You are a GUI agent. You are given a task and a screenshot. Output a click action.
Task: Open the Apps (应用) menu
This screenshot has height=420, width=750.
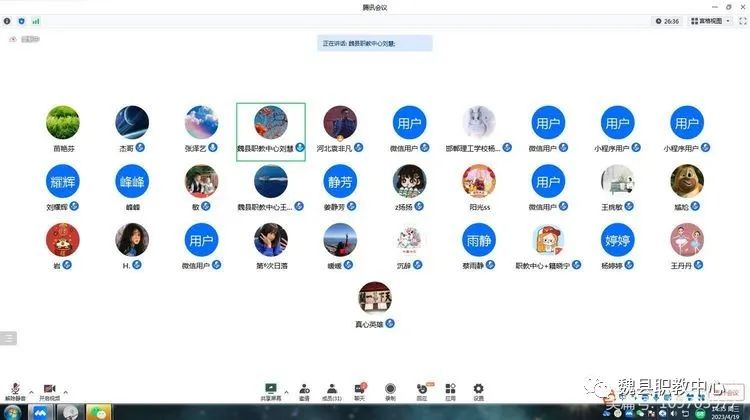pos(450,390)
